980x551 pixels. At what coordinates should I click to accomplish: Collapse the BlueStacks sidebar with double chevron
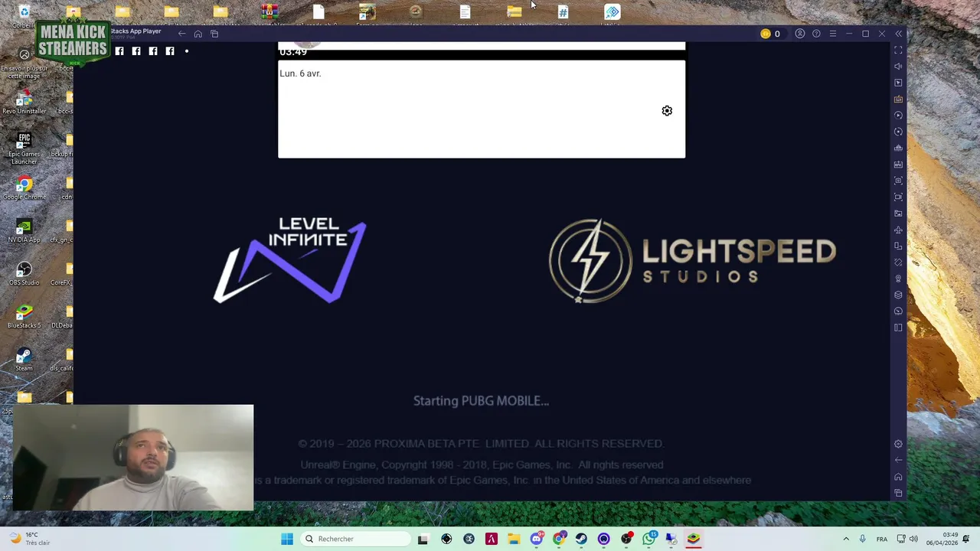[x=899, y=34]
